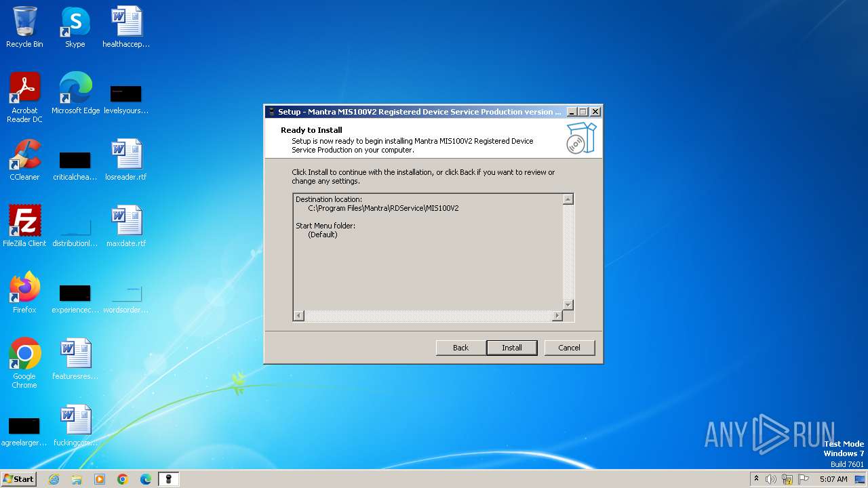
Task: Open Edge from the taskbar
Action: [146, 479]
